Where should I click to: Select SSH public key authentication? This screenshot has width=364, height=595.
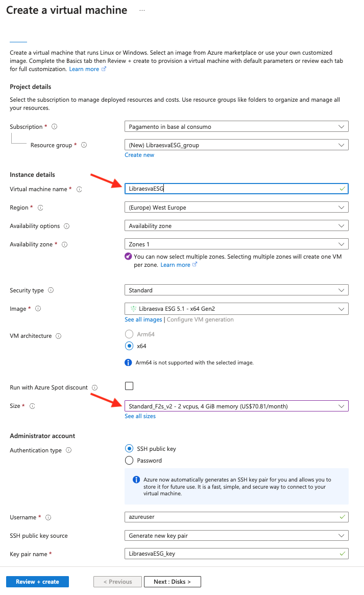pos(129,448)
